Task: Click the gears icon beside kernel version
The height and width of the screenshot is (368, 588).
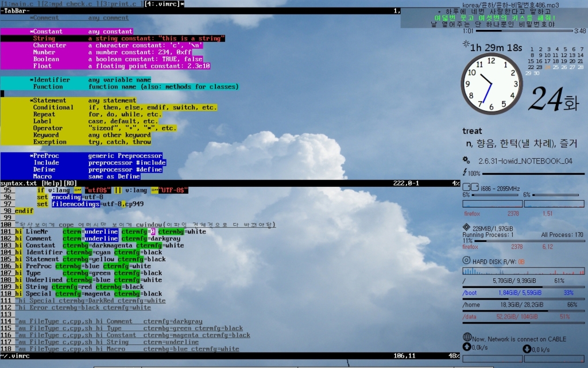Action: point(466,160)
